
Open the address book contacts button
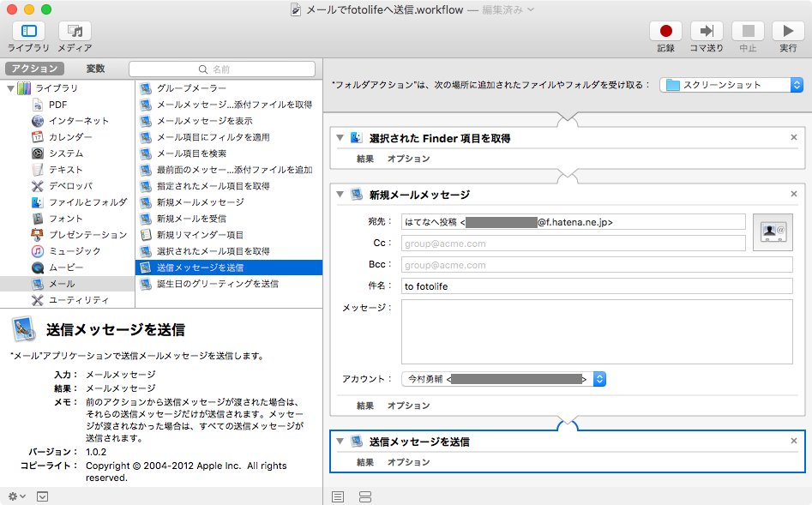coord(773,232)
